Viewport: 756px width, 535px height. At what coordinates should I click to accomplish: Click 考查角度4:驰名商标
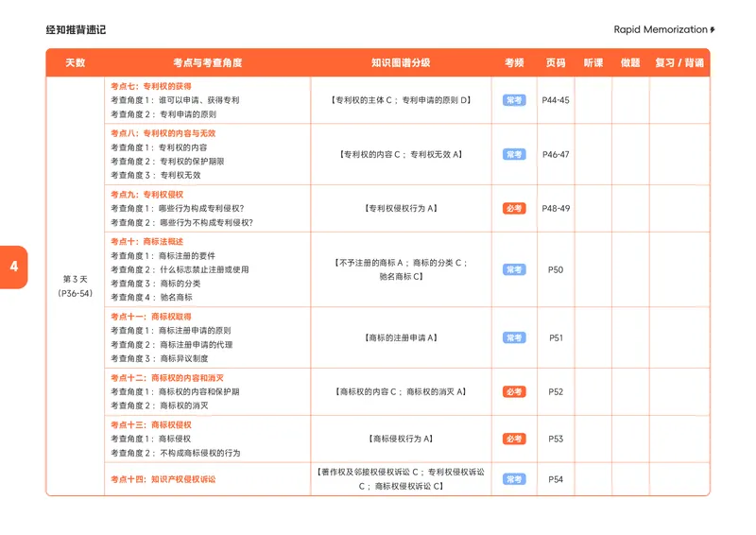(x=151, y=297)
